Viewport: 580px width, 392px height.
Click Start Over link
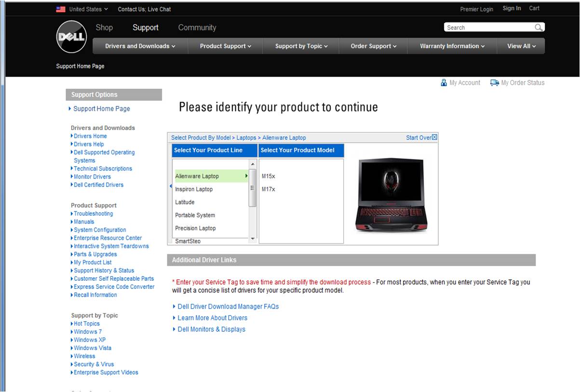(x=418, y=138)
